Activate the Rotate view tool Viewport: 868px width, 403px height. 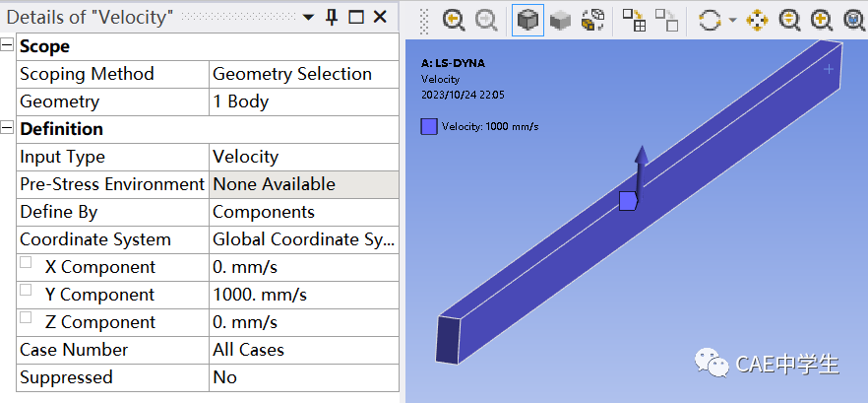tap(711, 21)
